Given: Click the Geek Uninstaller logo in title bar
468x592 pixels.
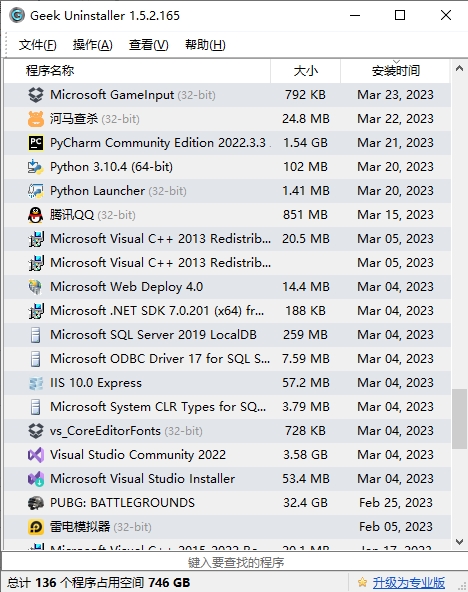Looking at the screenshot, I should [17, 15].
